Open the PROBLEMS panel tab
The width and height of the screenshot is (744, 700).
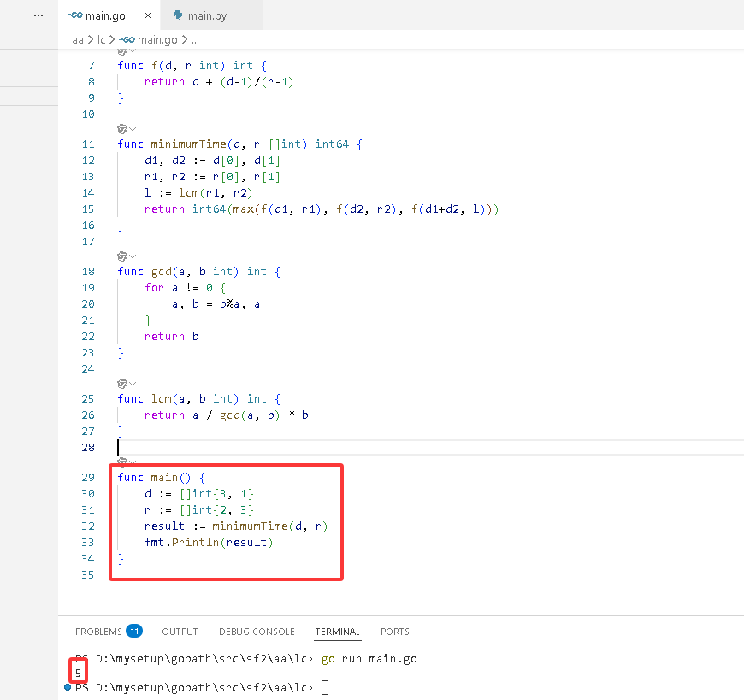[x=98, y=632]
